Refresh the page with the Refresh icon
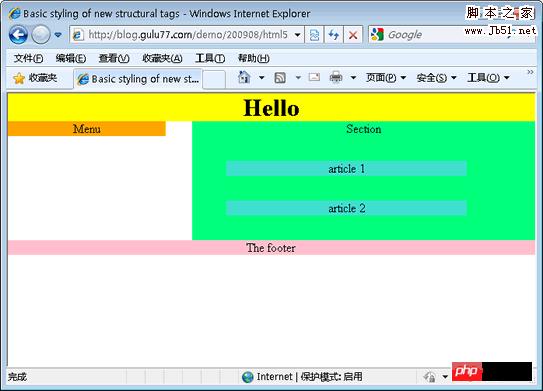 pos(333,35)
